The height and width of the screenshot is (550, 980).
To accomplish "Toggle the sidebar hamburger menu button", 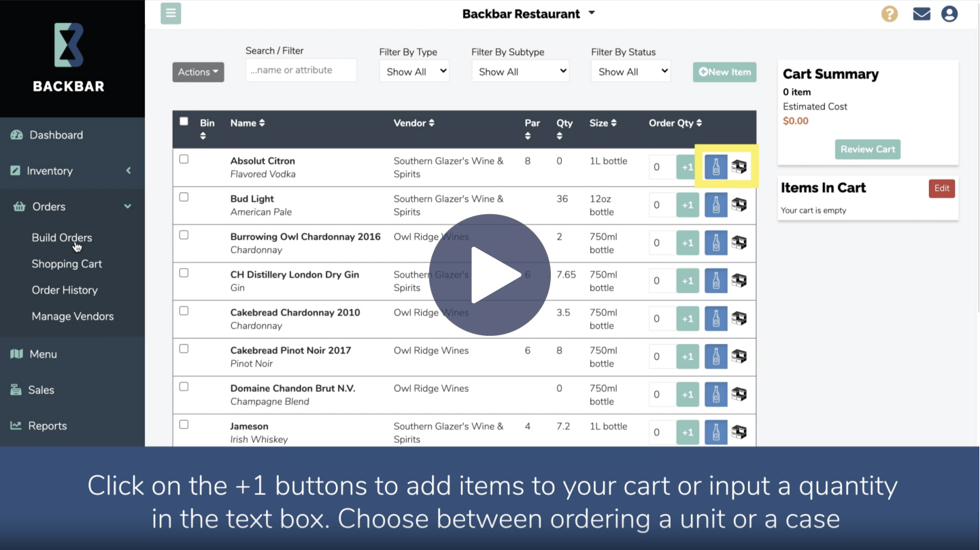I will pos(171,14).
